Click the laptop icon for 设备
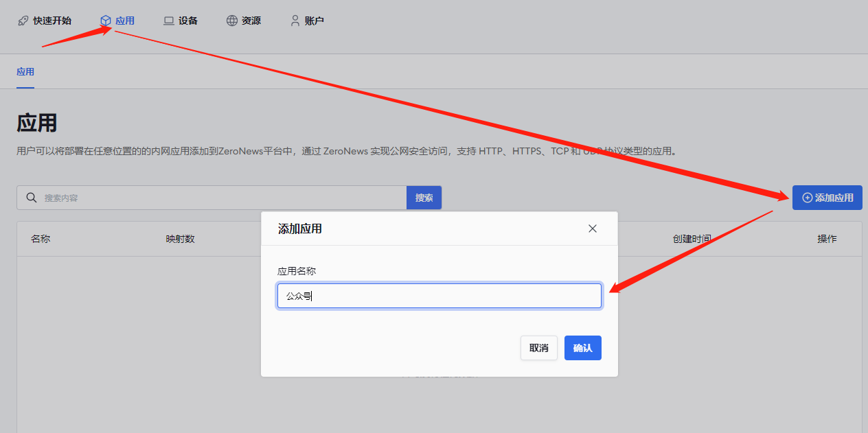The height and width of the screenshot is (433, 868). tap(169, 21)
